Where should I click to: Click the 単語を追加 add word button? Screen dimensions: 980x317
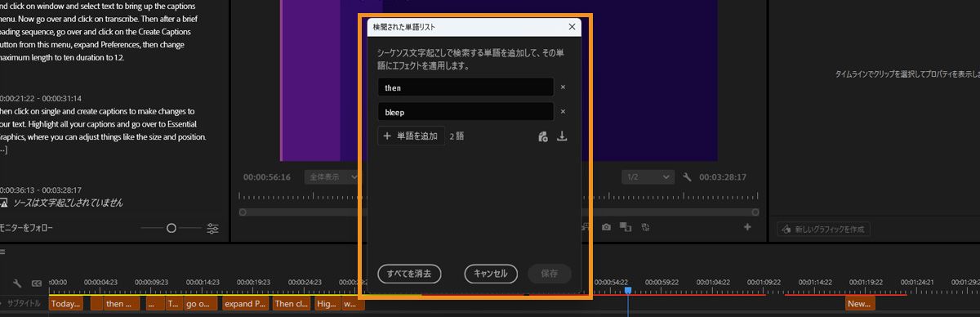(411, 136)
